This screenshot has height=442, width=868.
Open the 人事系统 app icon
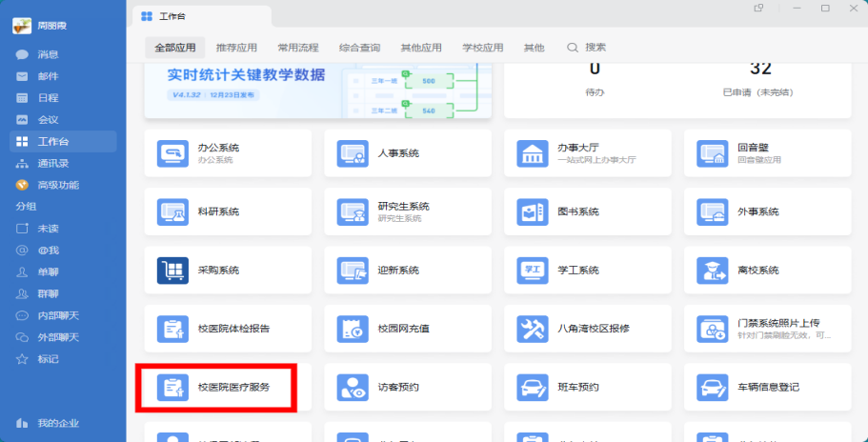tap(353, 153)
